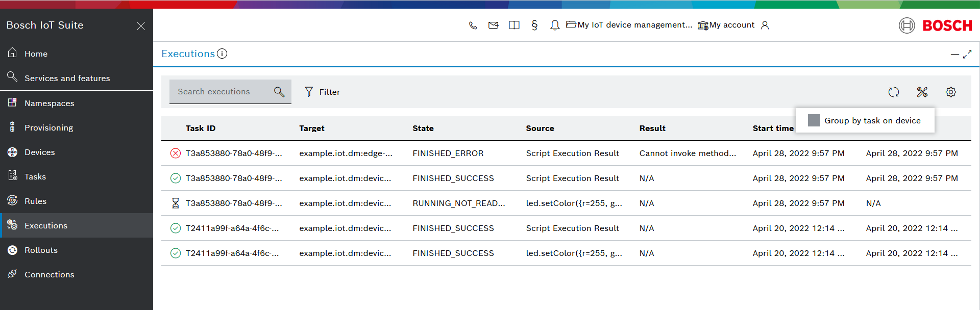Open Rules in the sidebar
Image resolution: width=980 pixels, height=310 pixels.
77,201
